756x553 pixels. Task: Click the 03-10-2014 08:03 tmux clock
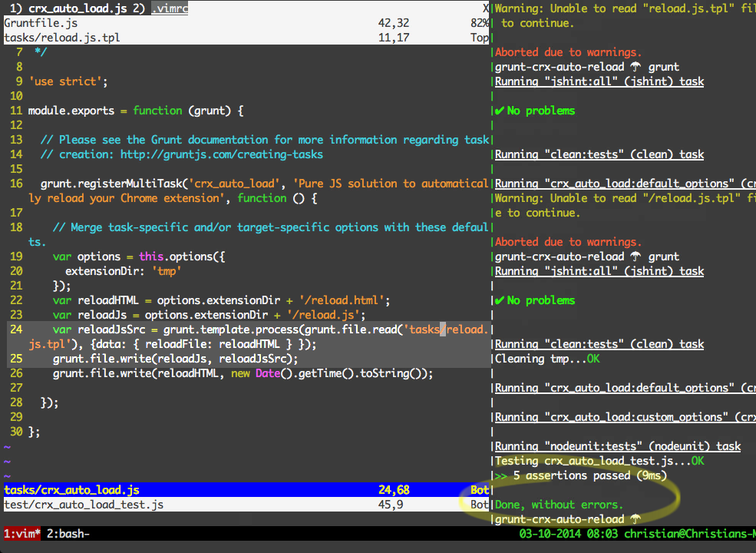[x=569, y=534]
